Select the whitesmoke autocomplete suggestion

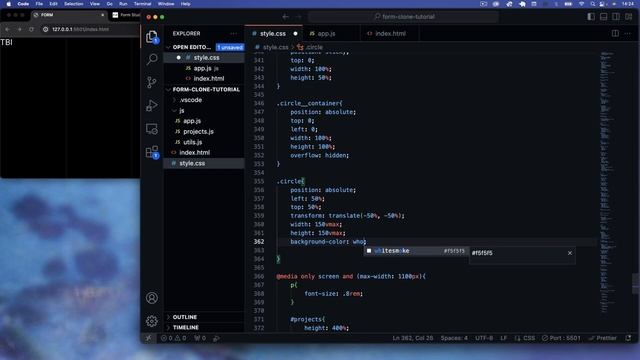[x=416, y=251]
